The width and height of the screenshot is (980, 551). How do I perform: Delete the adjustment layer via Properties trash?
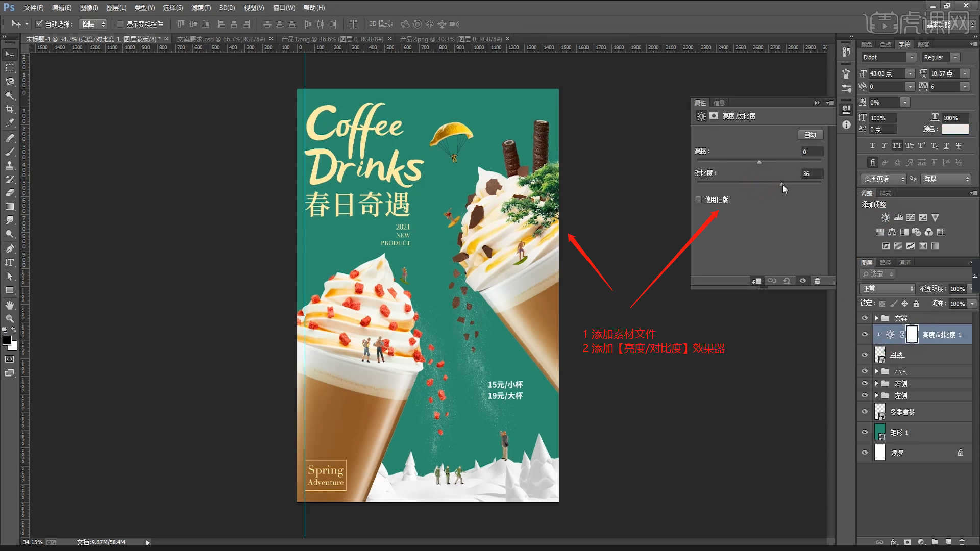[x=817, y=281]
